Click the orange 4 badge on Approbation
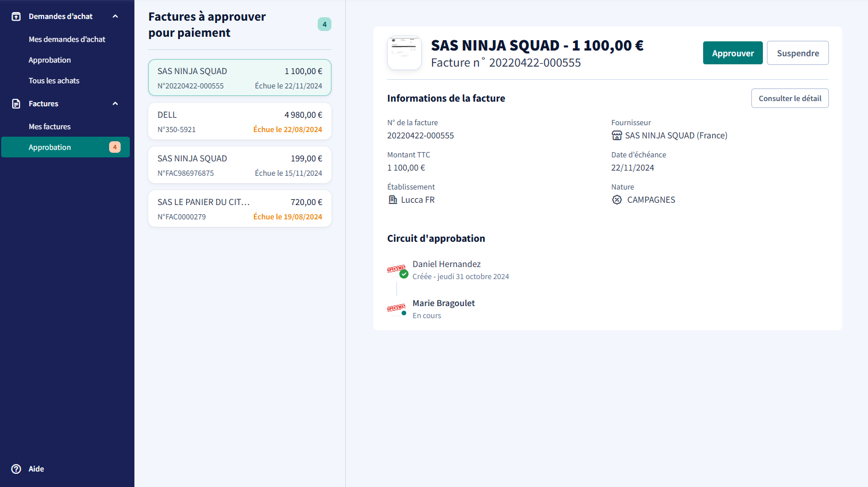The image size is (868, 487). [x=115, y=147]
